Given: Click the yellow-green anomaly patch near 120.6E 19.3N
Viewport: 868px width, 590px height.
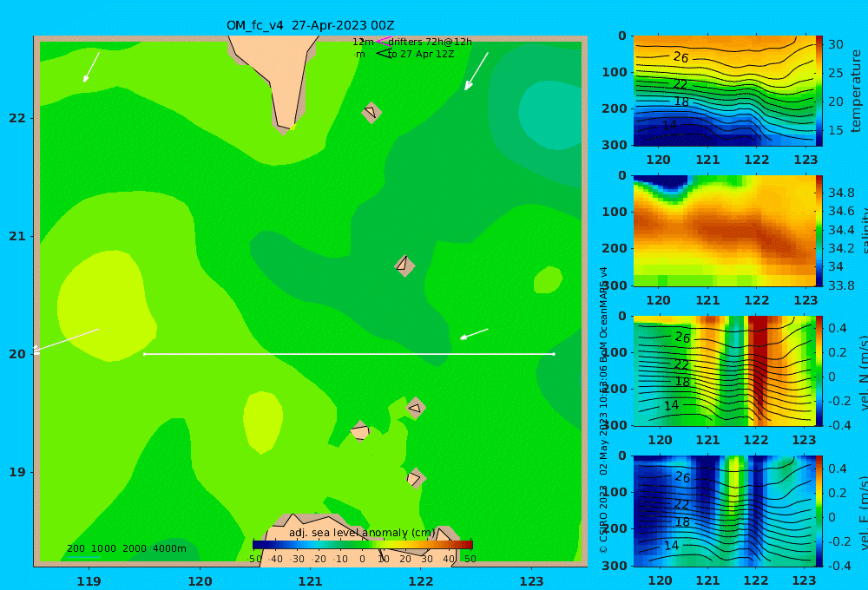Looking at the screenshot, I should pyautogui.click(x=263, y=422).
